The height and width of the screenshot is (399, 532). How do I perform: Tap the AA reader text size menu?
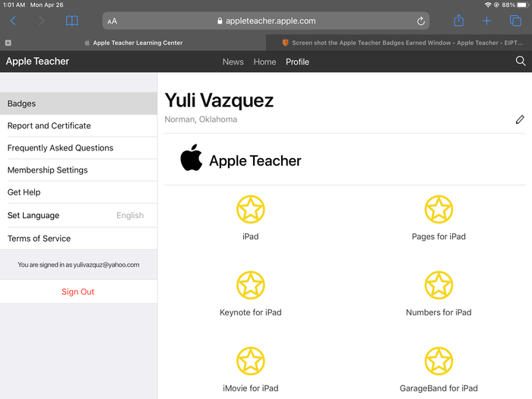112,21
